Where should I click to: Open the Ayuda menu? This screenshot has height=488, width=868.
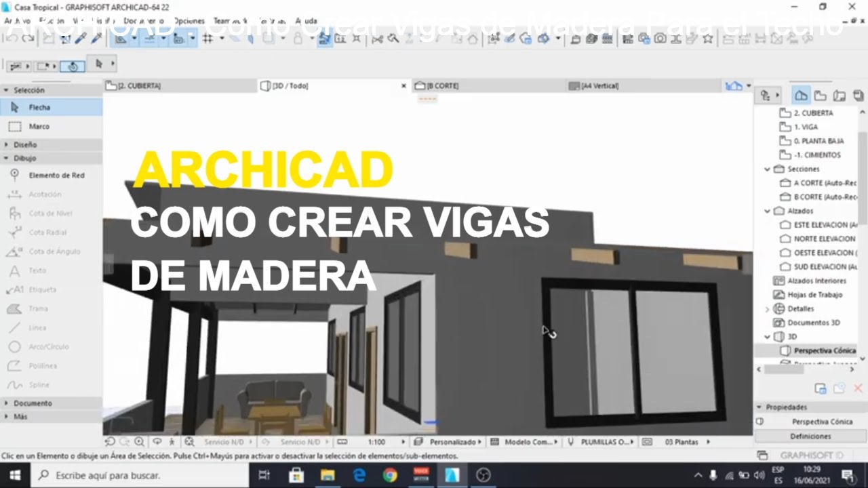click(x=306, y=21)
